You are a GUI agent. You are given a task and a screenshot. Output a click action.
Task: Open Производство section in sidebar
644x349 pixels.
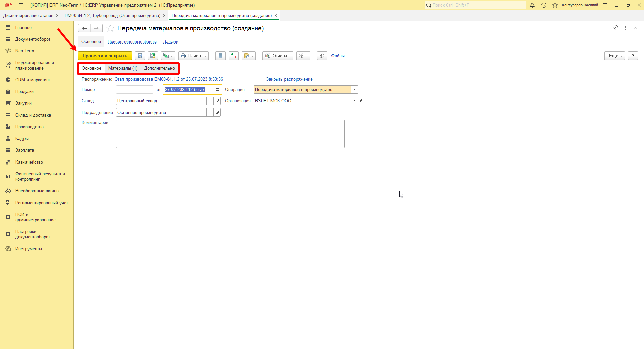30,127
